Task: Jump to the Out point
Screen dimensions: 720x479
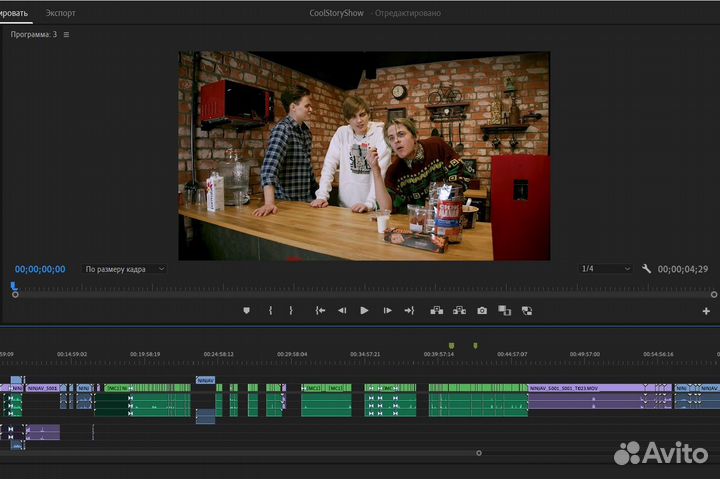Action: 409,311
